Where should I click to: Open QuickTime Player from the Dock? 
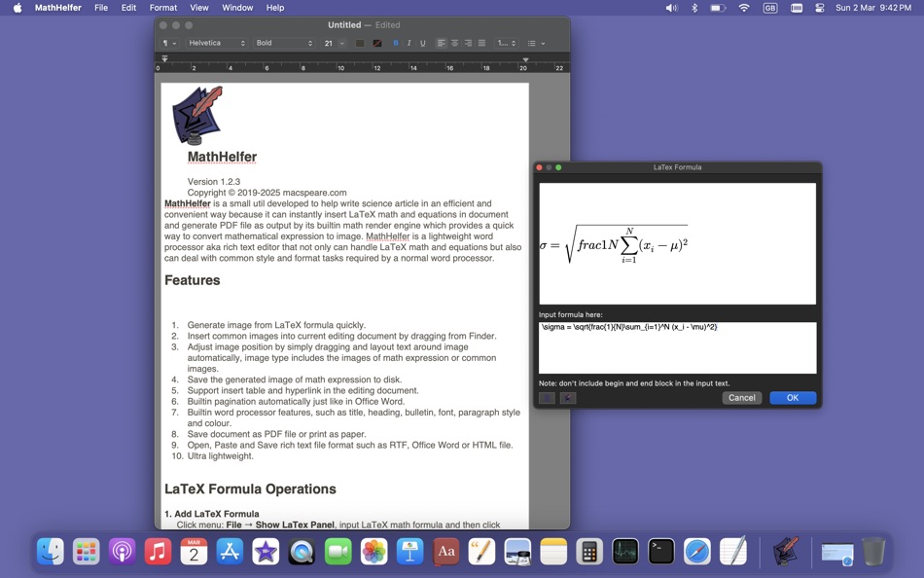(302, 552)
